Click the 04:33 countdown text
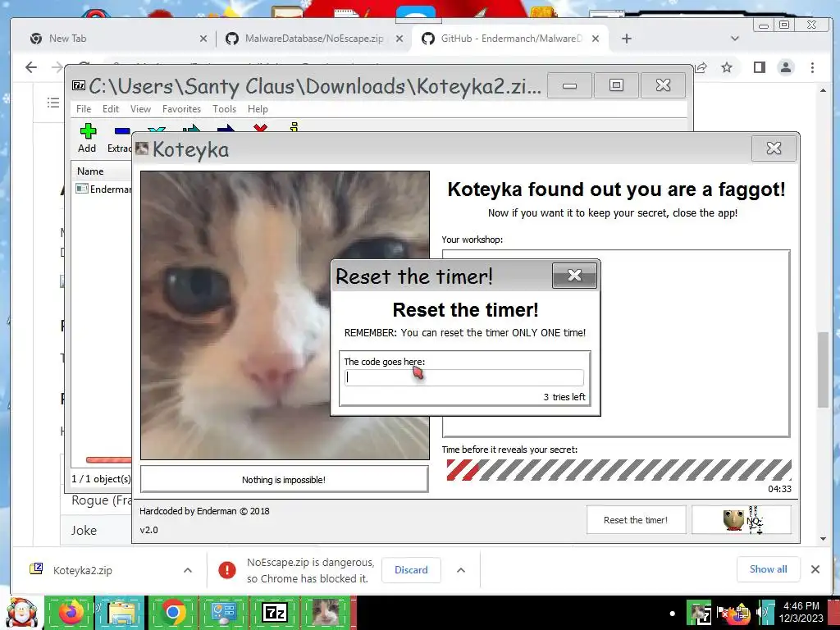Screen dimensions: 840x630 click(x=779, y=489)
